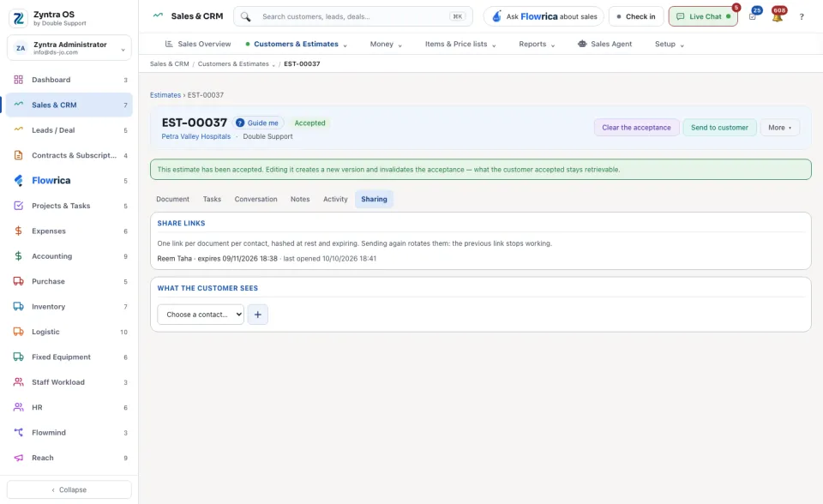Click the Logistic truck icon
This screenshot has width=823, height=504.
18,332
